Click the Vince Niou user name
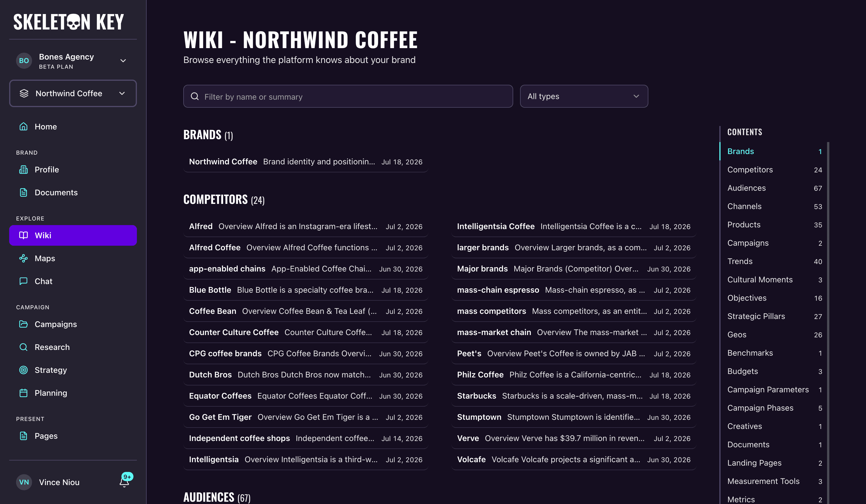This screenshot has height=504, width=866. pos(59,482)
